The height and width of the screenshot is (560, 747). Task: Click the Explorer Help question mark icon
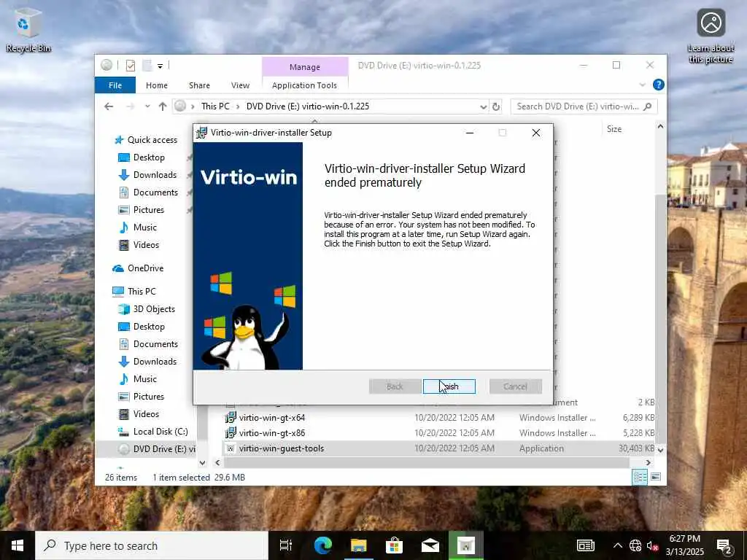click(659, 85)
